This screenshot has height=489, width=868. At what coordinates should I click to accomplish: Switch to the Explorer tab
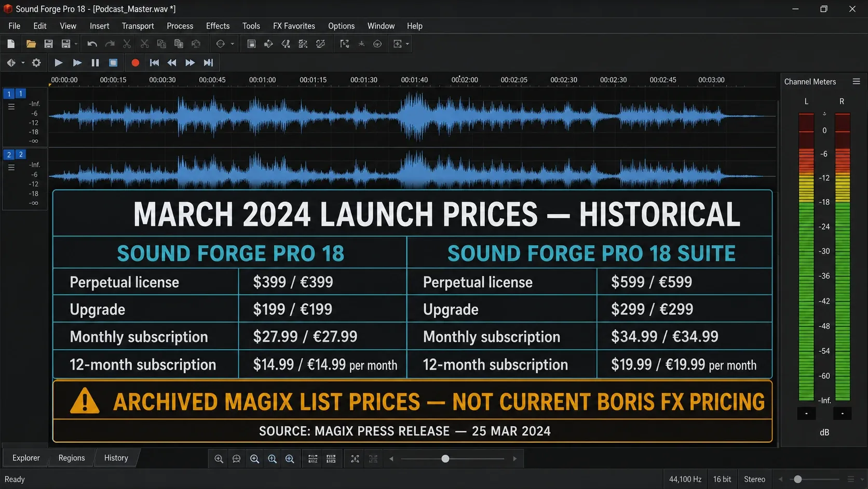point(26,458)
